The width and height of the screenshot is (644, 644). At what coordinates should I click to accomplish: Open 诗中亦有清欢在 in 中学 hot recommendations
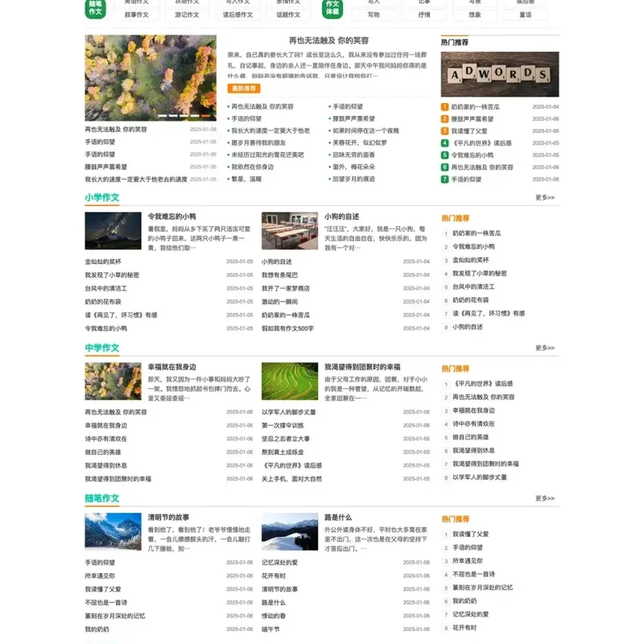(473, 423)
